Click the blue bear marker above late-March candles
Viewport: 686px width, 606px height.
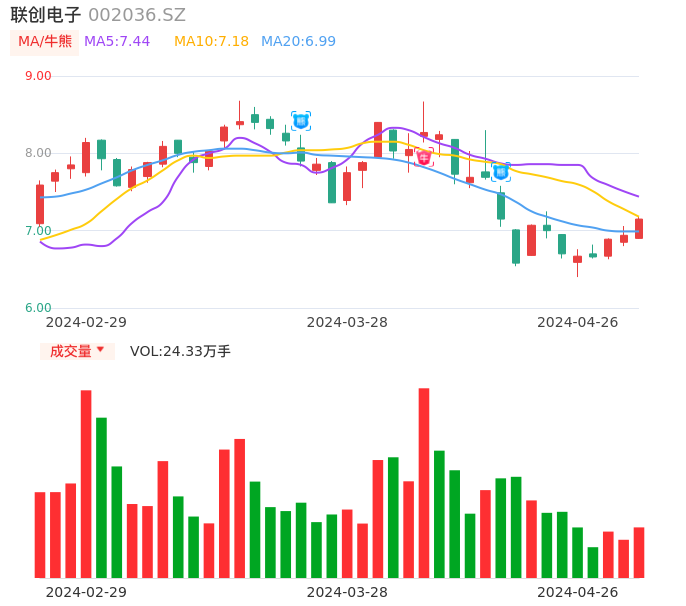pyautogui.click(x=301, y=121)
